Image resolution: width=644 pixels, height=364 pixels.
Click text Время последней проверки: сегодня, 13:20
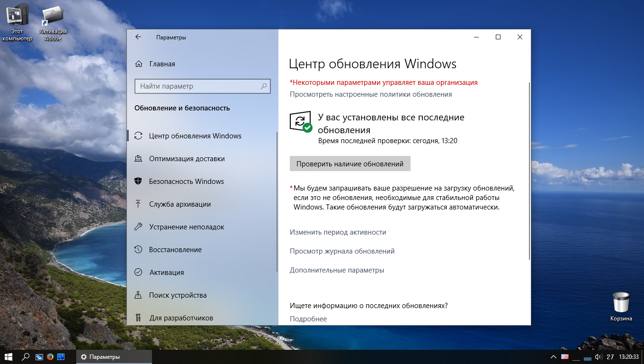(388, 141)
